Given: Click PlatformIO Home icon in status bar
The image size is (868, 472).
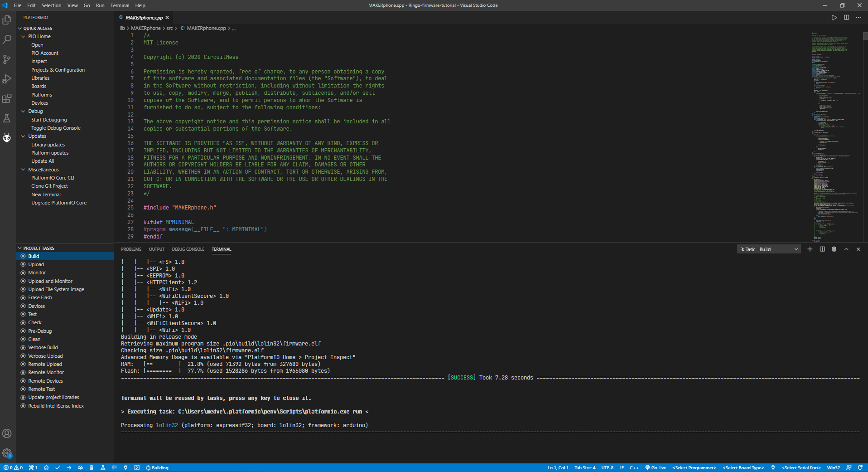Looking at the screenshot, I should point(46,467).
